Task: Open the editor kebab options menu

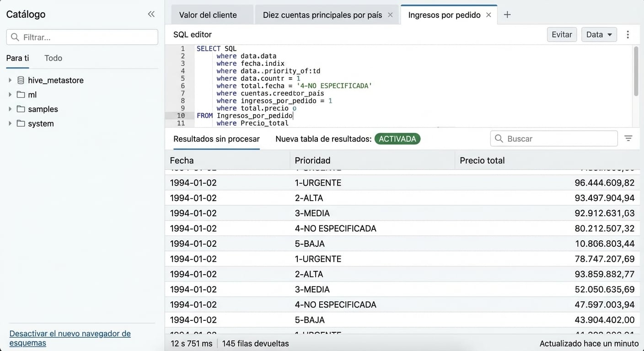Action: click(x=628, y=35)
